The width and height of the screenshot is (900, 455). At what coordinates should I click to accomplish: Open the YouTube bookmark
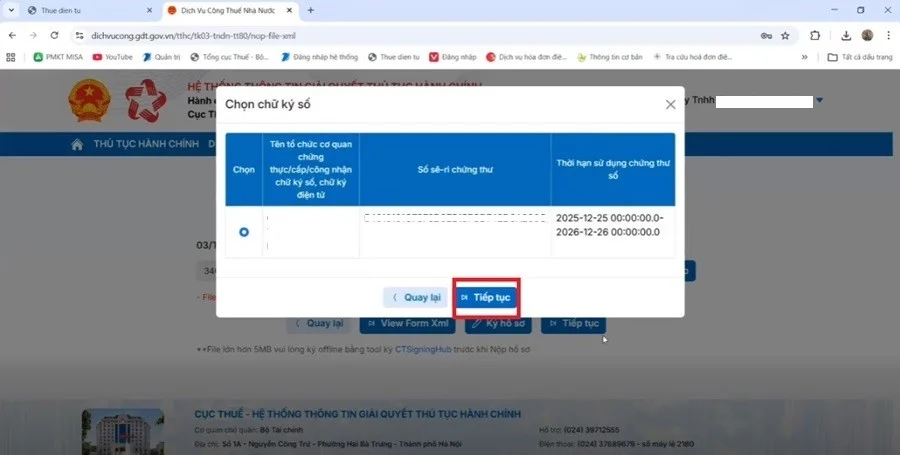point(112,57)
